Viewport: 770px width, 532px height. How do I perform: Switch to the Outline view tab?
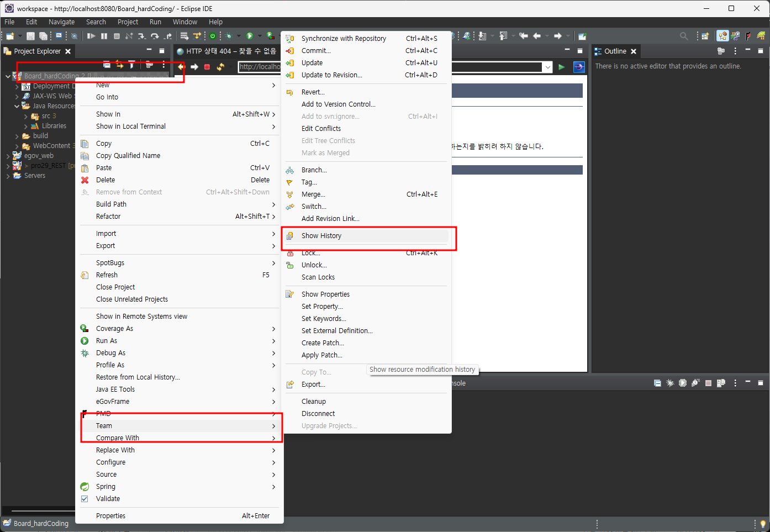click(x=615, y=51)
